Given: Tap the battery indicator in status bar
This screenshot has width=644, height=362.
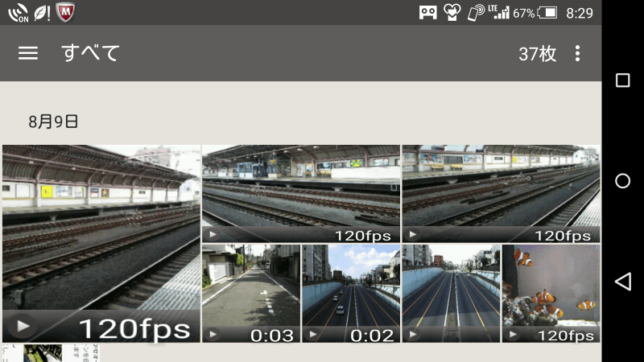Looking at the screenshot, I should pos(547,13).
